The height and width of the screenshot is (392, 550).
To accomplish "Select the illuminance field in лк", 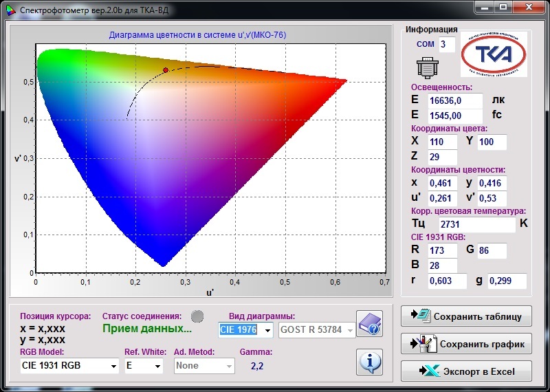I will click(x=454, y=100).
